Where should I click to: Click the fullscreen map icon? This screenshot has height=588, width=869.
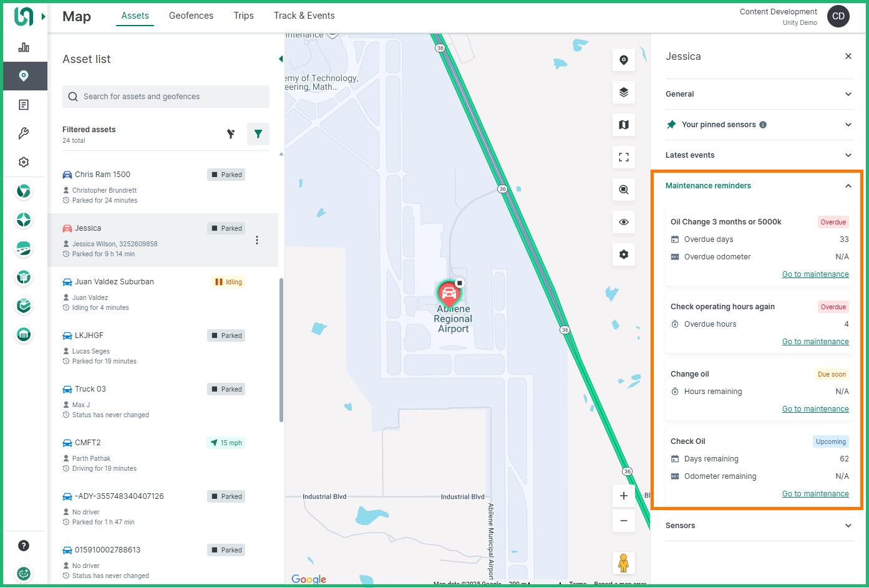(x=623, y=157)
